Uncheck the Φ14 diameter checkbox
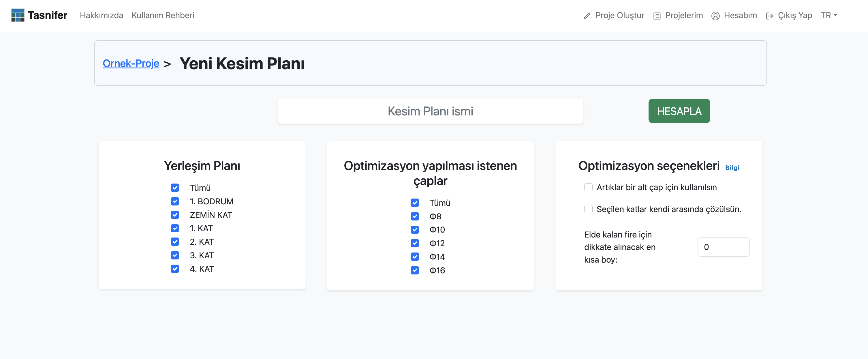This screenshot has width=868, height=359. pos(415,257)
